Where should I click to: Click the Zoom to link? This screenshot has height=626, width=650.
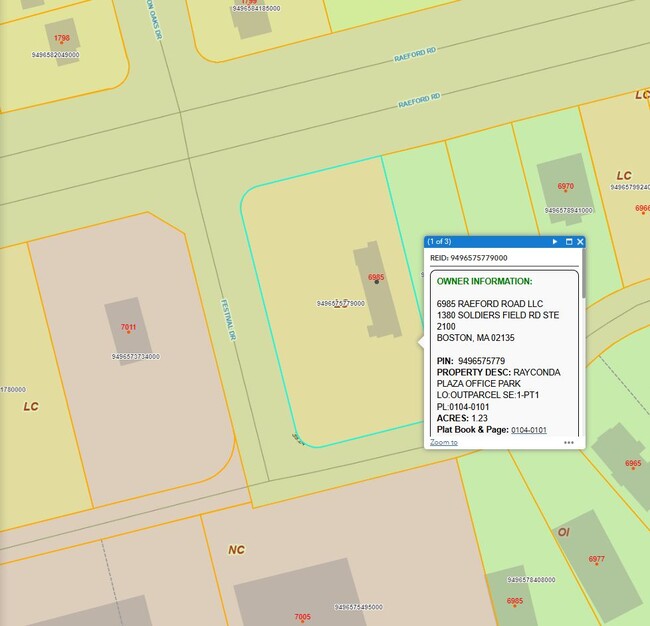point(444,442)
